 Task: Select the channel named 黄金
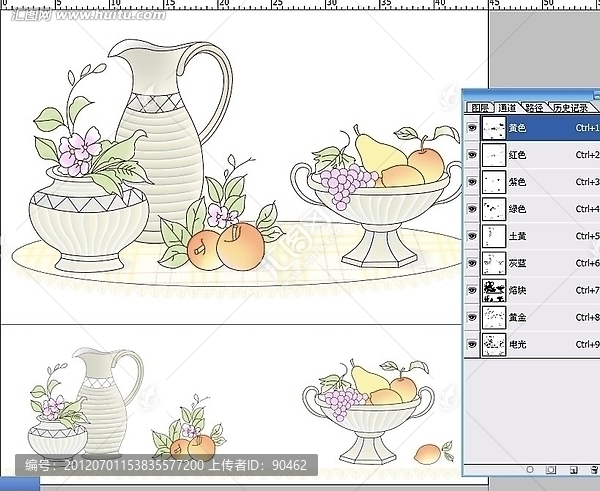click(x=517, y=318)
